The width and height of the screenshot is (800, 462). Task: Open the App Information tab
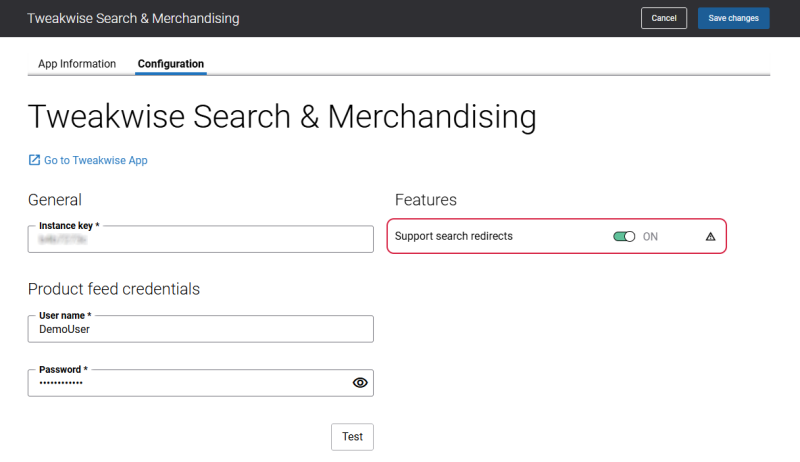pyautogui.click(x=77, y=64)
